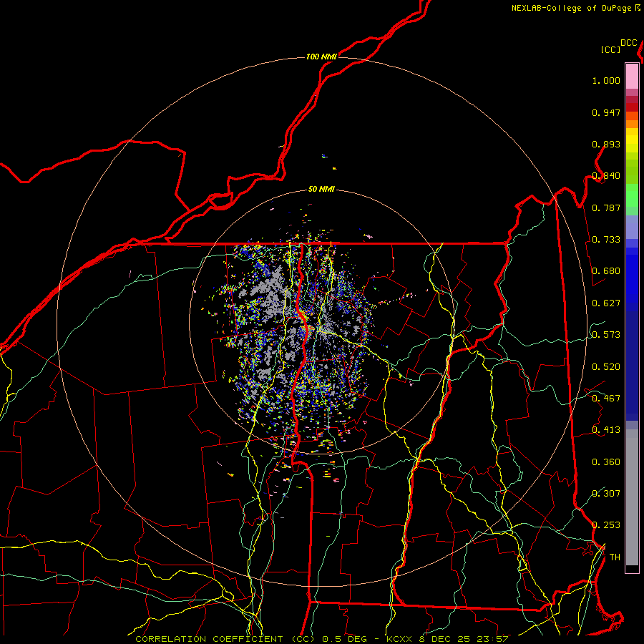Click the 1.000 color scale value
644x644 pixels.
pos(606,81)
